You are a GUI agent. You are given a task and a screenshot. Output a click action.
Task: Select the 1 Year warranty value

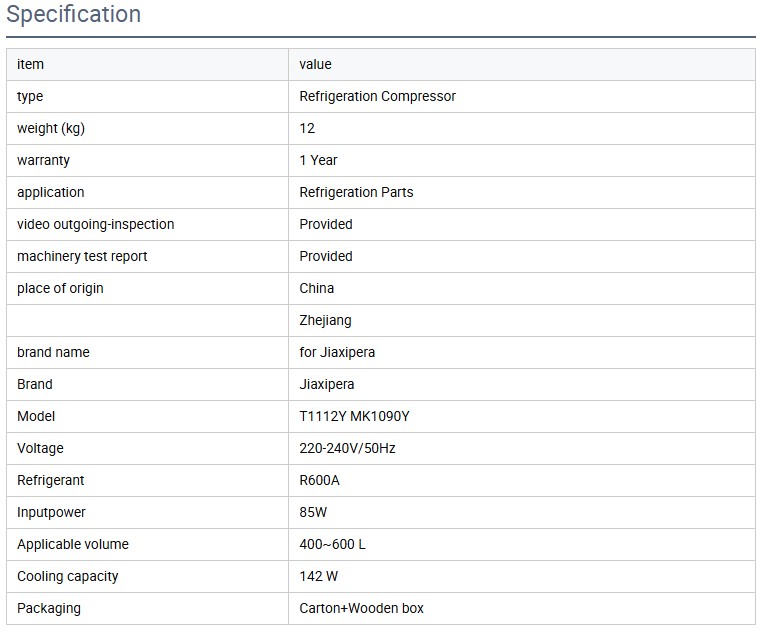point(318,160)
